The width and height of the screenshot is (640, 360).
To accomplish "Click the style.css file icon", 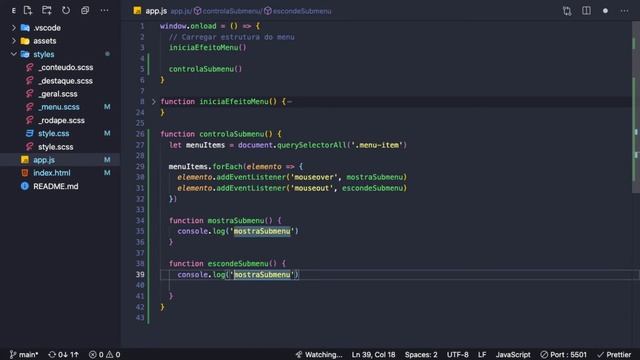I will tap(30, 133).
